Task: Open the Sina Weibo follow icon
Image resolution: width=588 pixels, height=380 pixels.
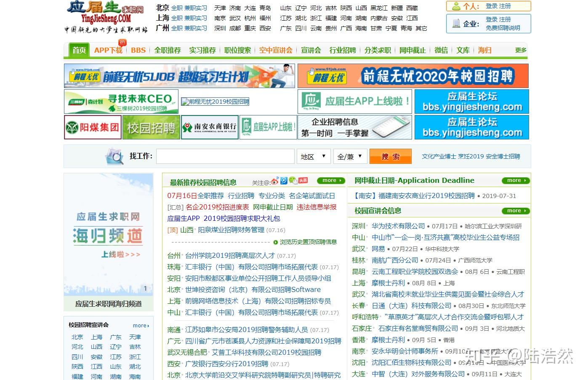Action: (x=275, y=181)
